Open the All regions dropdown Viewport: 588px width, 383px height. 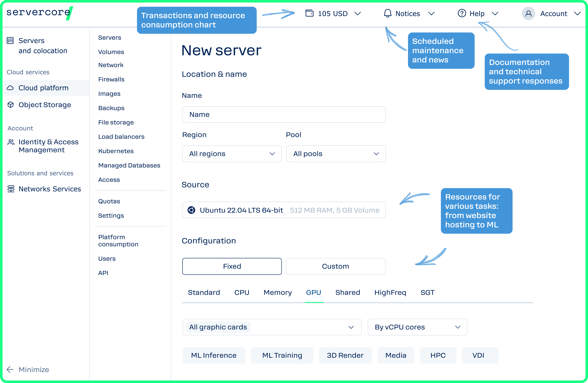pos(232,154)
